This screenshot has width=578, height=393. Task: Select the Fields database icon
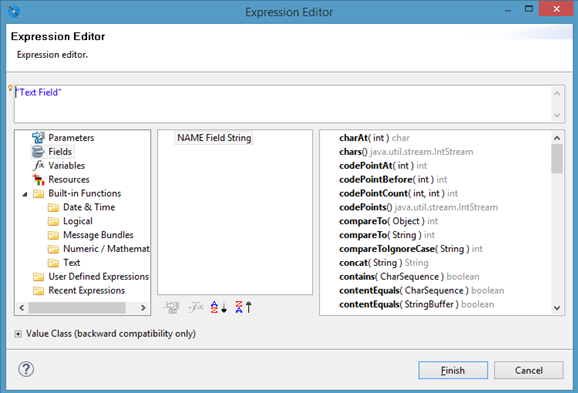(x=38, y=152)
